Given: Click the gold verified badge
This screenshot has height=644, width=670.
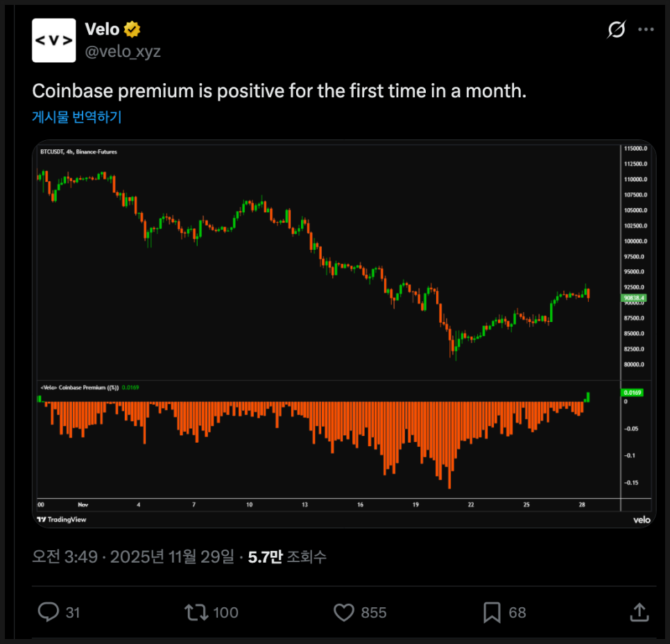Looking at the screenshot, I should pyautogui.click(x=132, y=30).
